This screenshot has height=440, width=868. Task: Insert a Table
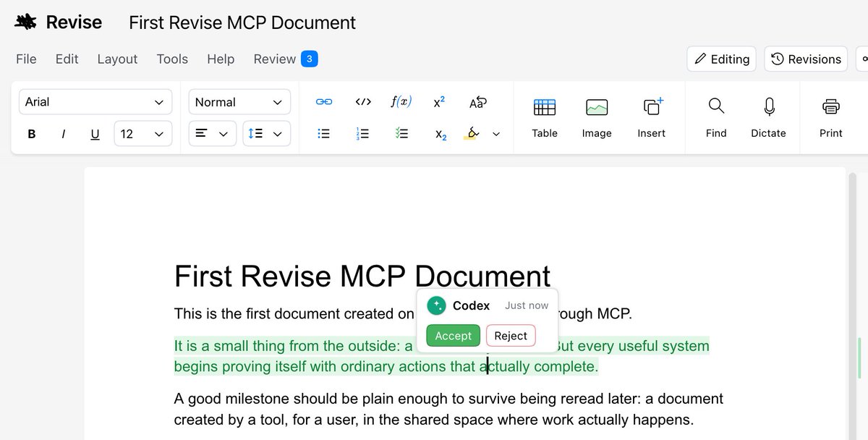(545, 118)
